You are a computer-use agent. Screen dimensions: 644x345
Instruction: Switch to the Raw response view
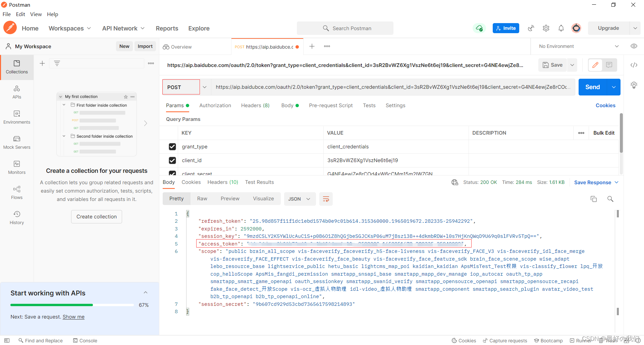pyautogui.click(x=202, y=199)
